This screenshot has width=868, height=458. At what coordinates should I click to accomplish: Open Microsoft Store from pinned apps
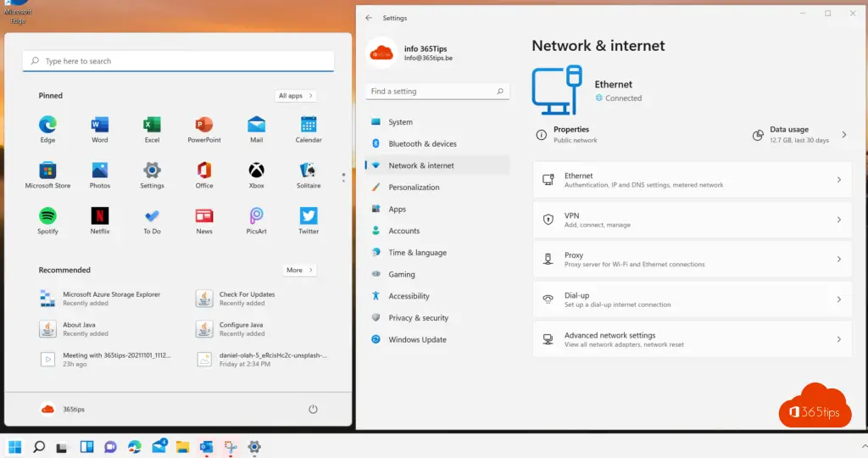coord(47,175)
